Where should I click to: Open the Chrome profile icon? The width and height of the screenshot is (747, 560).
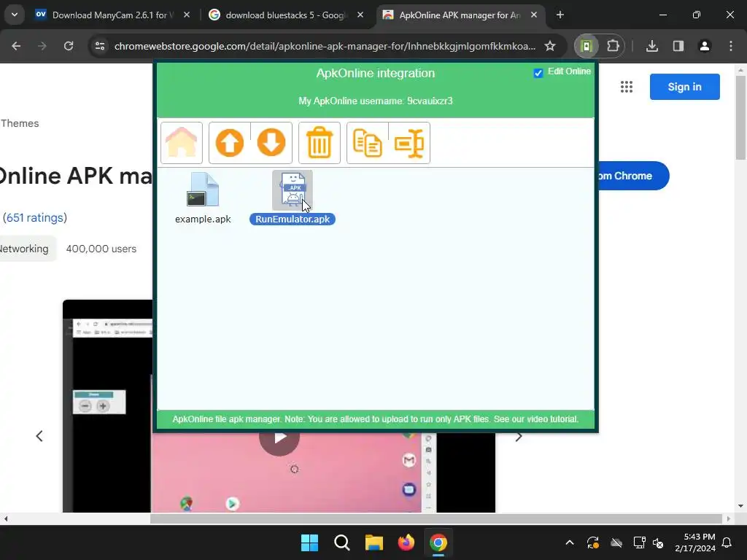[705, 46]
